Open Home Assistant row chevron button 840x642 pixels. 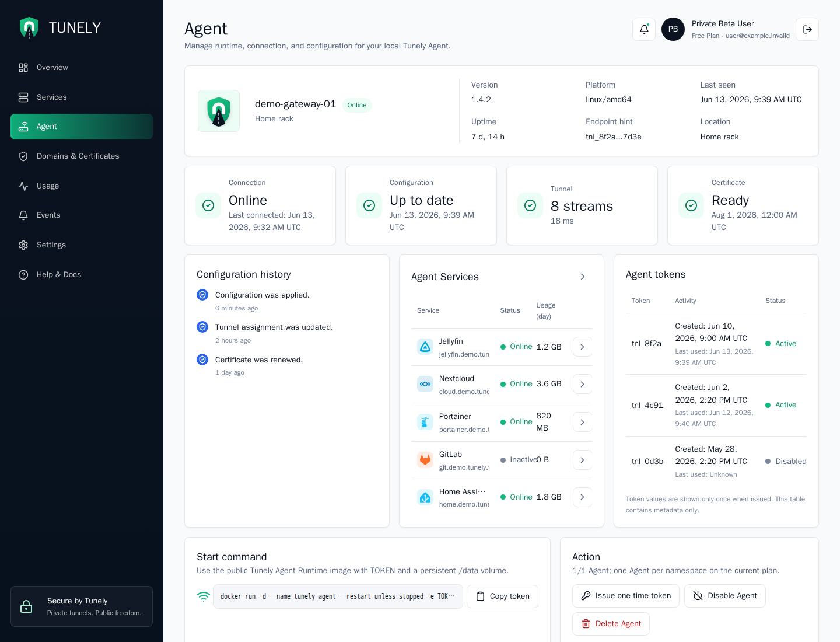(582, 497)
